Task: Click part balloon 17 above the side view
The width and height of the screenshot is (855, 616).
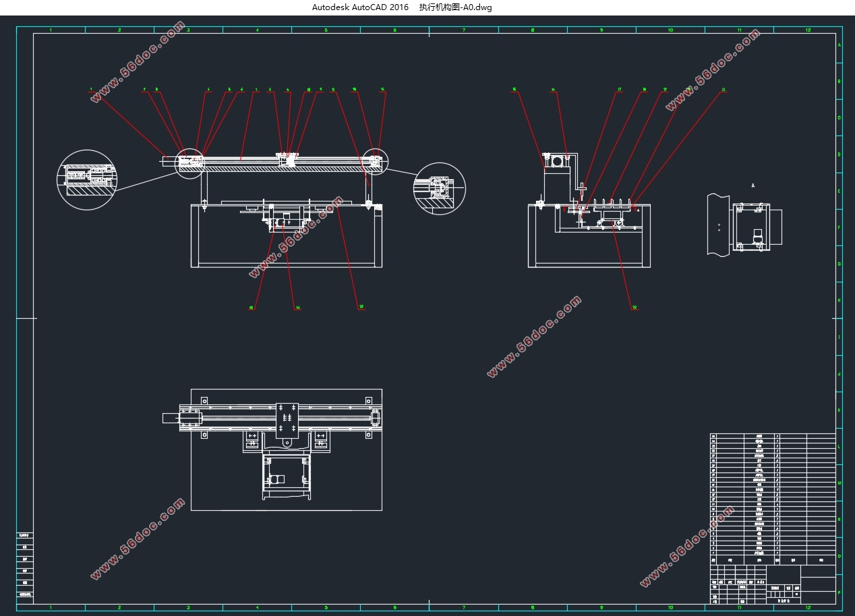Action: (619, 89)
